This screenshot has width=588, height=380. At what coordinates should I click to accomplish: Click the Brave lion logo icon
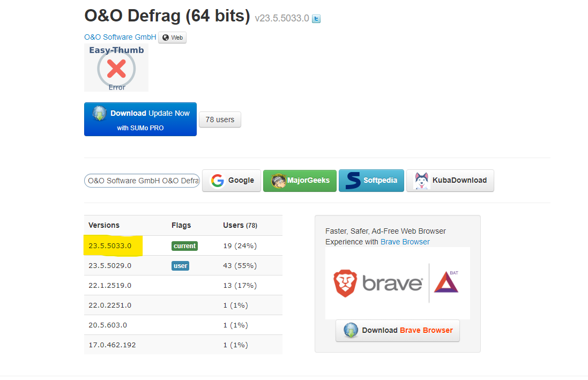(345, 283)
